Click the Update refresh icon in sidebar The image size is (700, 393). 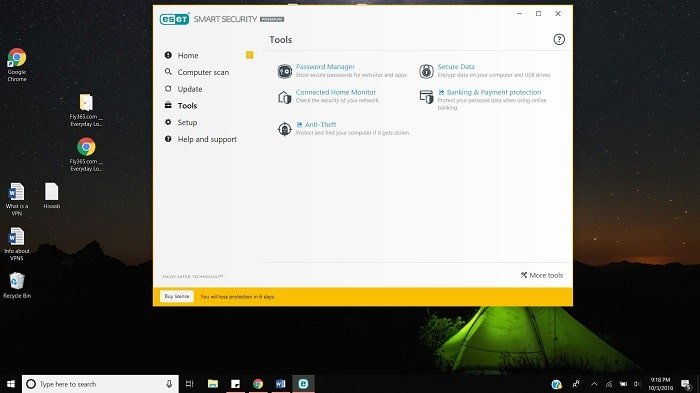[168, 88]
